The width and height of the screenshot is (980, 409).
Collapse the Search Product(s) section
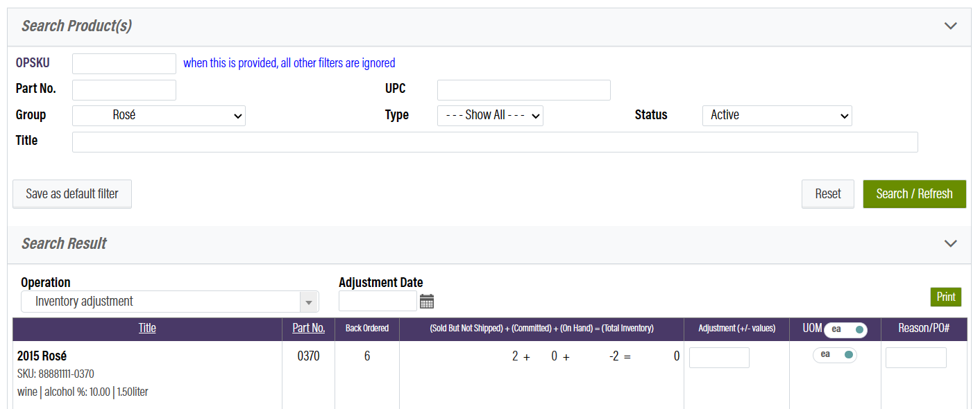(x=950, y=26)
